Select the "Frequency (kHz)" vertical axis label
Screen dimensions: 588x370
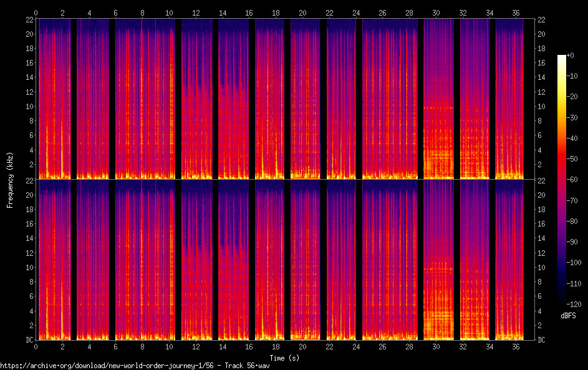(x=10, y=179)
